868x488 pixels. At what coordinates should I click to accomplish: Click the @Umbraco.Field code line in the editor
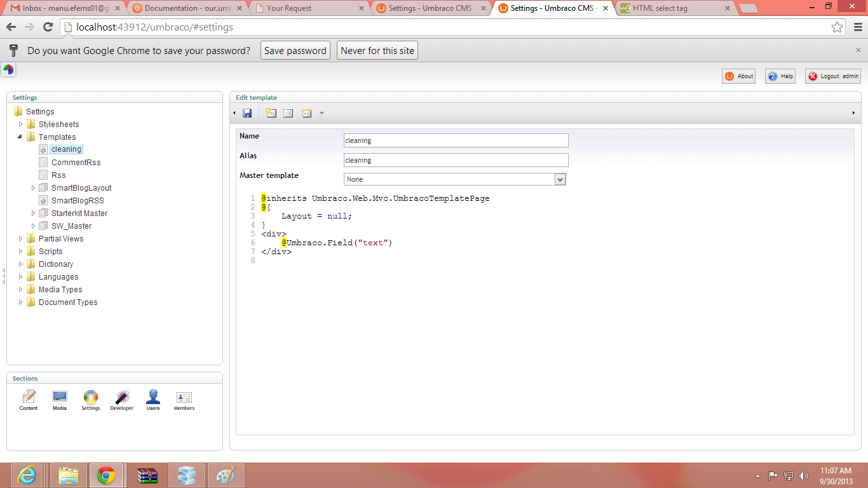(x=337, y=243)
